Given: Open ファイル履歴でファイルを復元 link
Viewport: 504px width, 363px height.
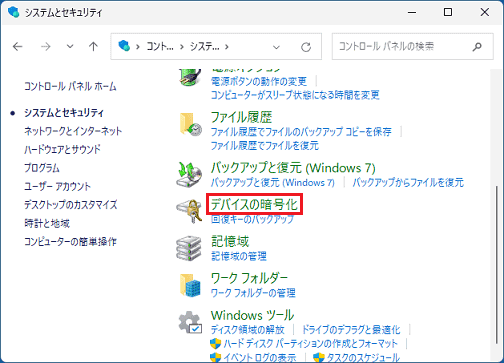Looking at the screenshot, I should click(265, 145).
